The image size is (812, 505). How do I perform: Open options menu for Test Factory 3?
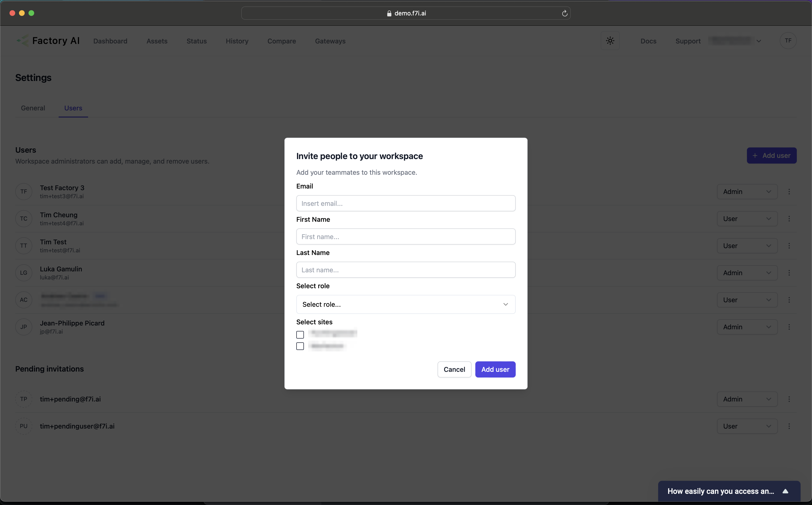tap(789, 192)
